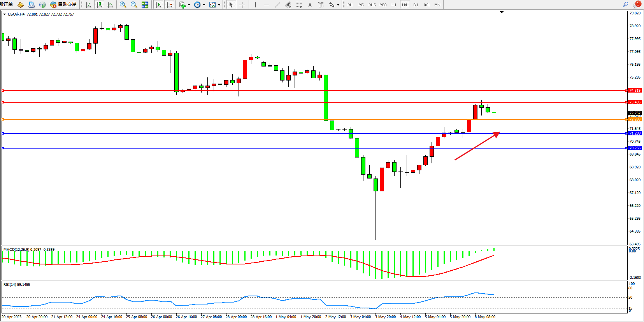Click the 自动交易 auto trading button
The width and height of the screenshot is (644, 322).
pos(63,5)
